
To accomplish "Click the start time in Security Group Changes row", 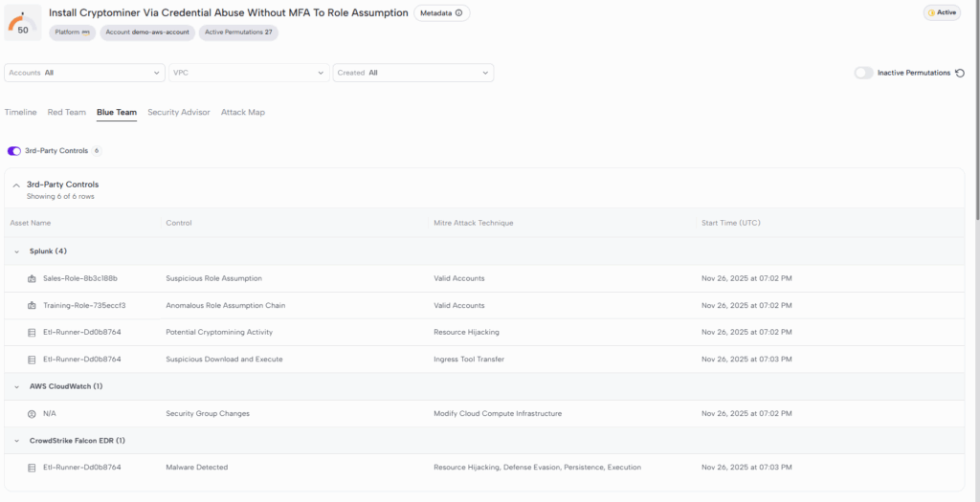I will click(746, 413).
